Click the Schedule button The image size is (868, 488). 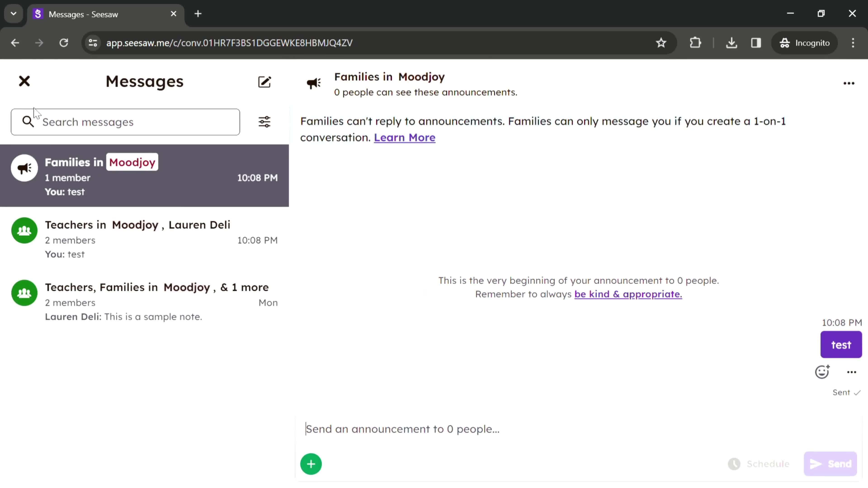click(759, 464)
